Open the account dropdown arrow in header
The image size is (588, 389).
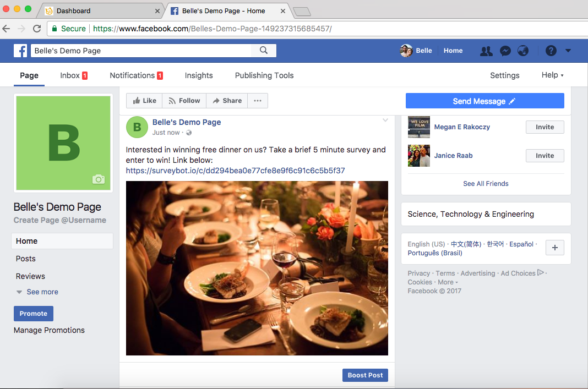coord(568,51)
